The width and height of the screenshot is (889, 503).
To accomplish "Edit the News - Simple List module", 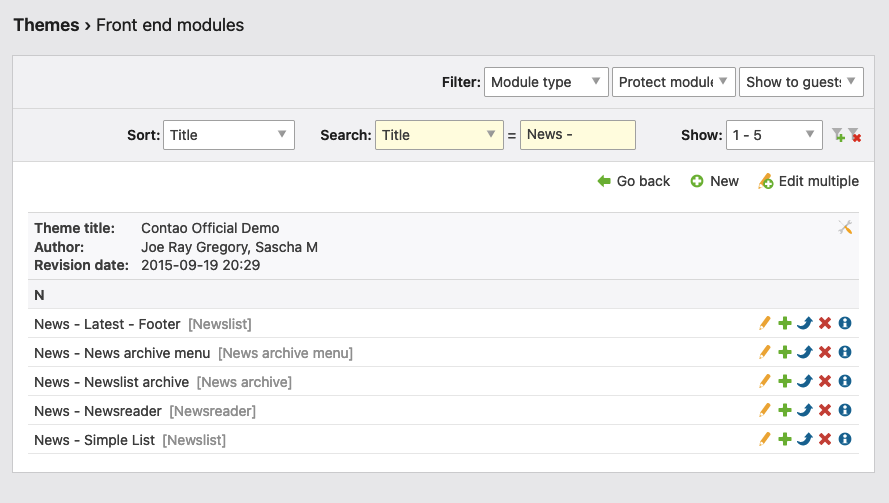I will point(765,439).
